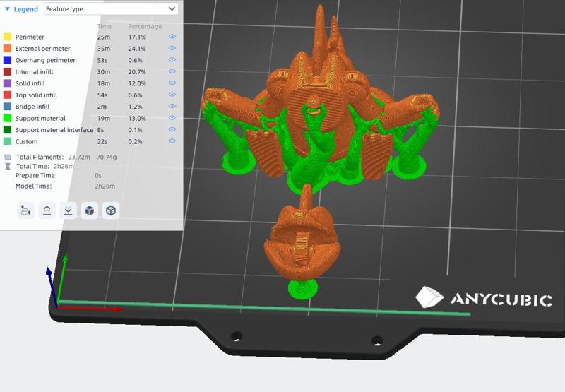Click the Legend title label
Screen dimensions: 565x392
pos(25,9)
